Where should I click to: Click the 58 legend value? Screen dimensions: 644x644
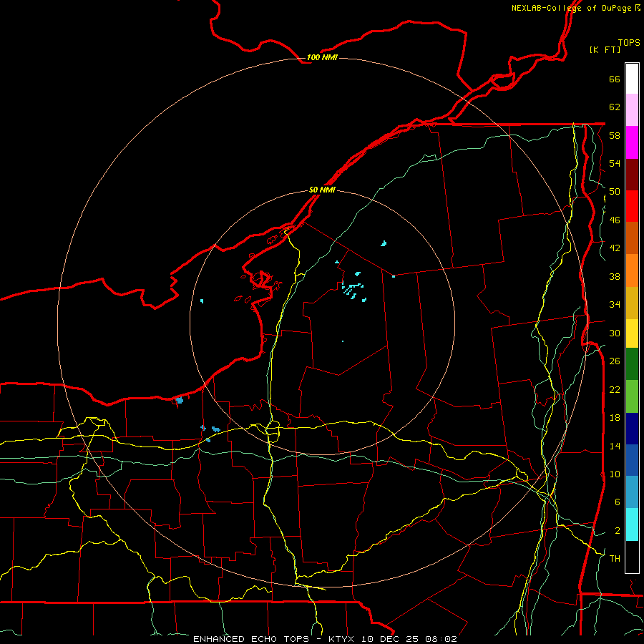(x=615, y=135)
